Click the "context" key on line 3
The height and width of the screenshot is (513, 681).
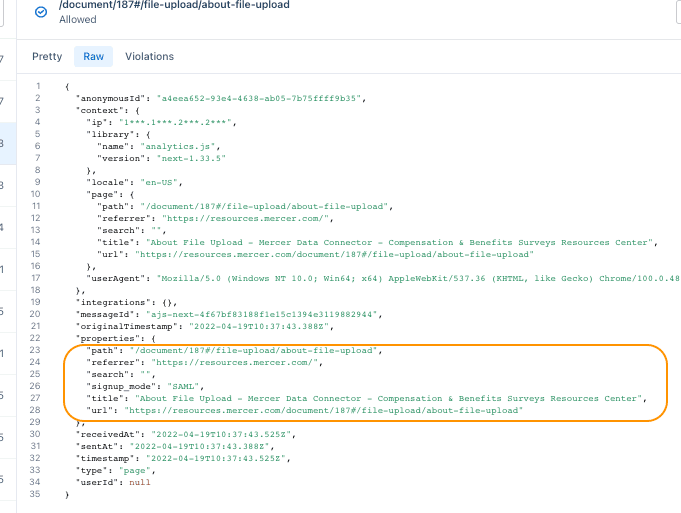point(102,110)
